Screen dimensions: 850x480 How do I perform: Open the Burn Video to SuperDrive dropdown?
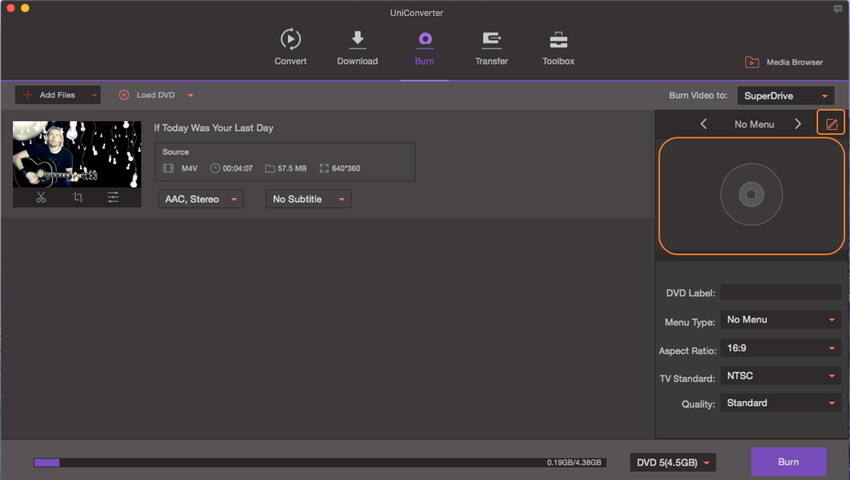pyautogui.click(x=785, y=96)
